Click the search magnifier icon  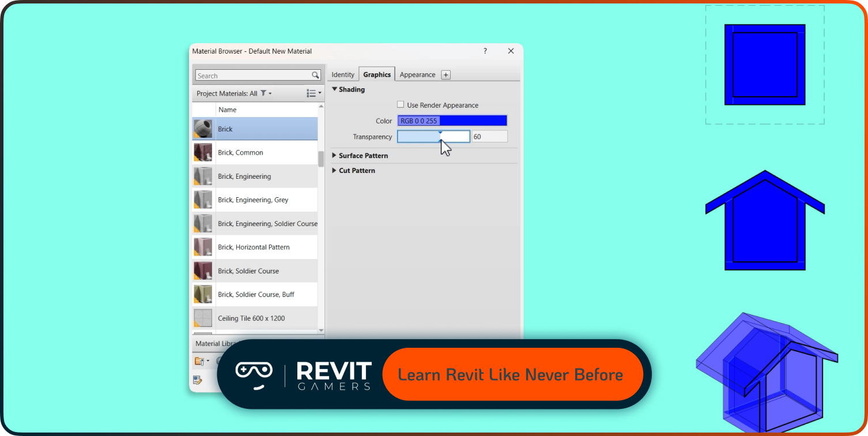[x=315, y=75]
